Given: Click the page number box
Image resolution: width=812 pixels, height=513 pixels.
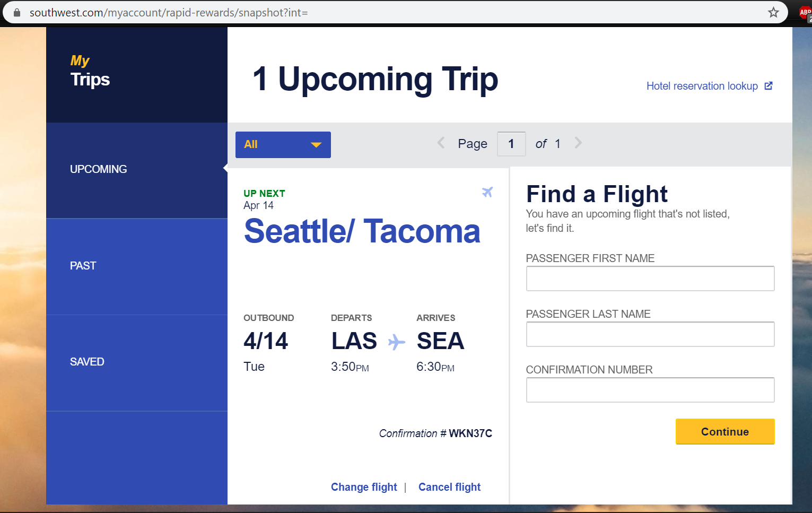Looking at the screenshot, I should coord(511,144).
